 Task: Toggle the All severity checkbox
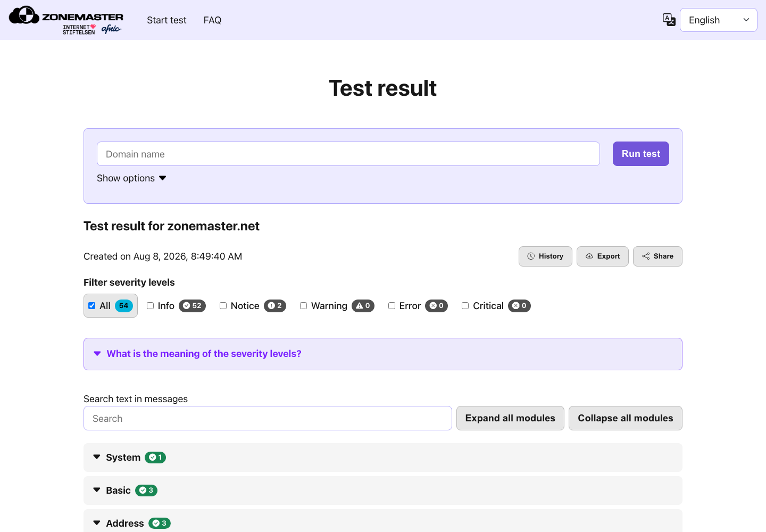(91, 306)
